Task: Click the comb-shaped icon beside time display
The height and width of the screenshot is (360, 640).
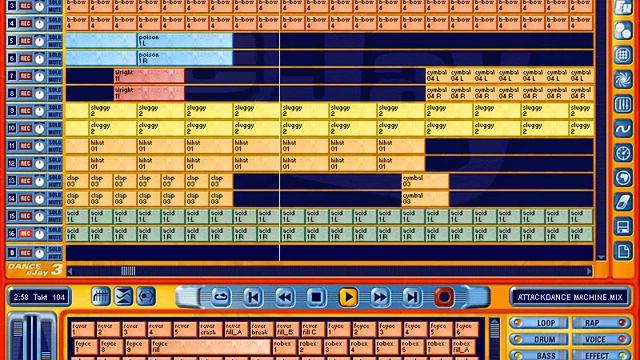Action: 100,297
